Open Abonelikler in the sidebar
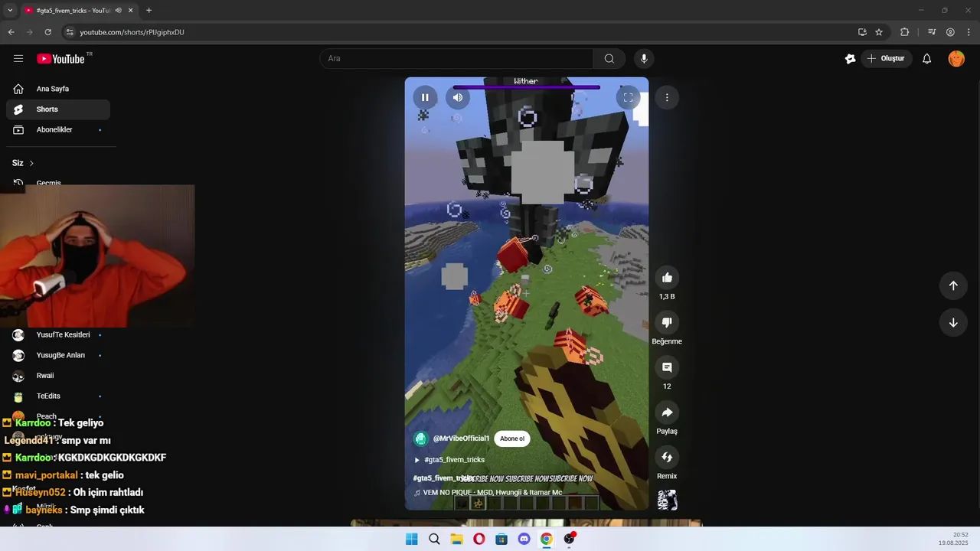 coord(58,130)
